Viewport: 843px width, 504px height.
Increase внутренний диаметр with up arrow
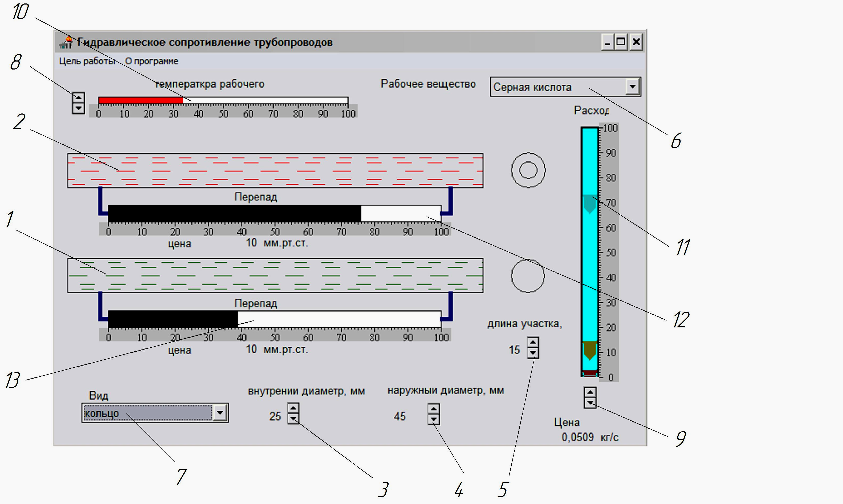pos(293,408)
